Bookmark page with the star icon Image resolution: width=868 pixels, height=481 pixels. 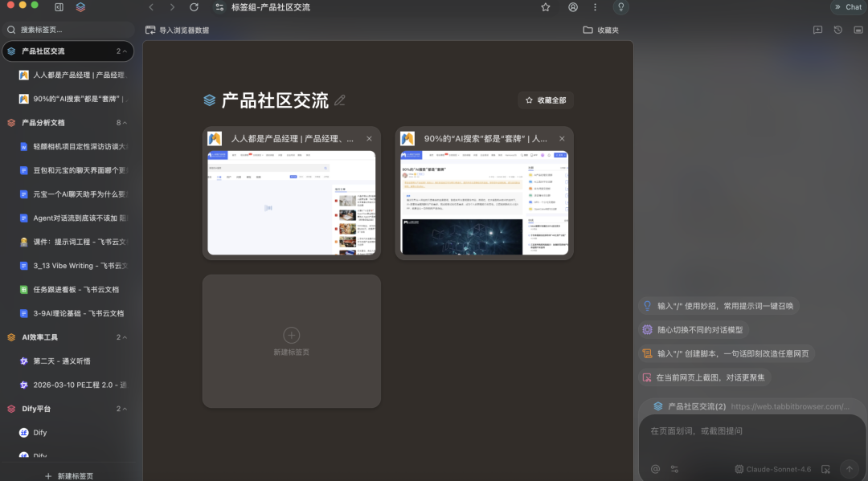tap(546, 7)
